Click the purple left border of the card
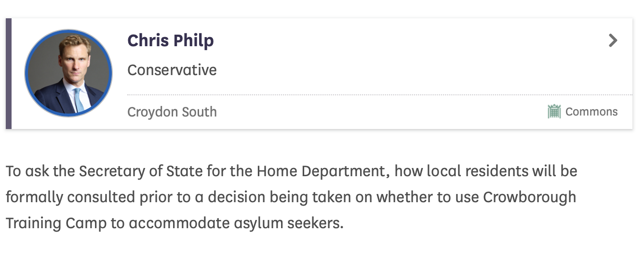This screenshot has width=644, height=259. pos(8,73)
